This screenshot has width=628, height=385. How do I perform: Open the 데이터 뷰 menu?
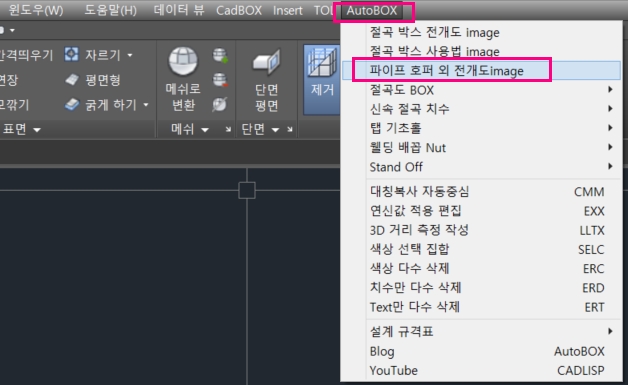179,11
